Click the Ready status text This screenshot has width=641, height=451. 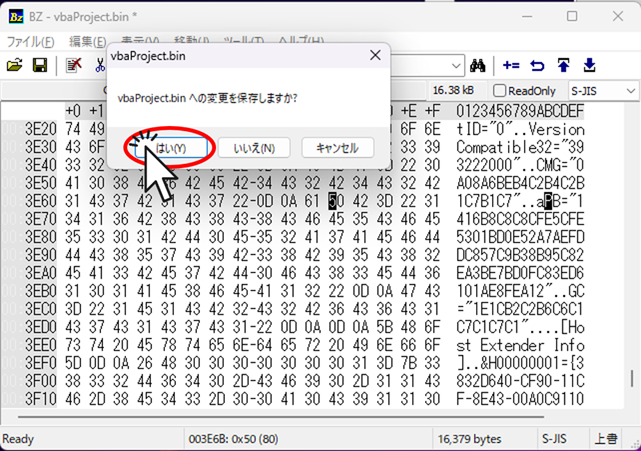(x=18, y=439)
